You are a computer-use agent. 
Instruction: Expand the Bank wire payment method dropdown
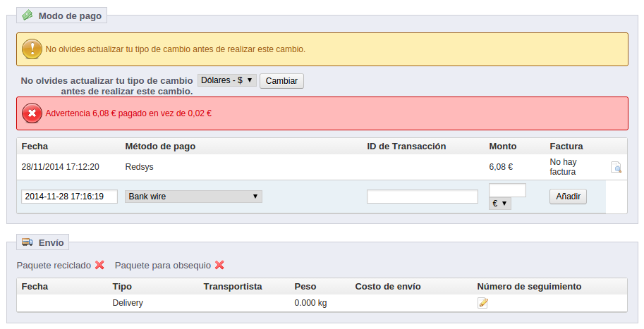coord(193,197)
